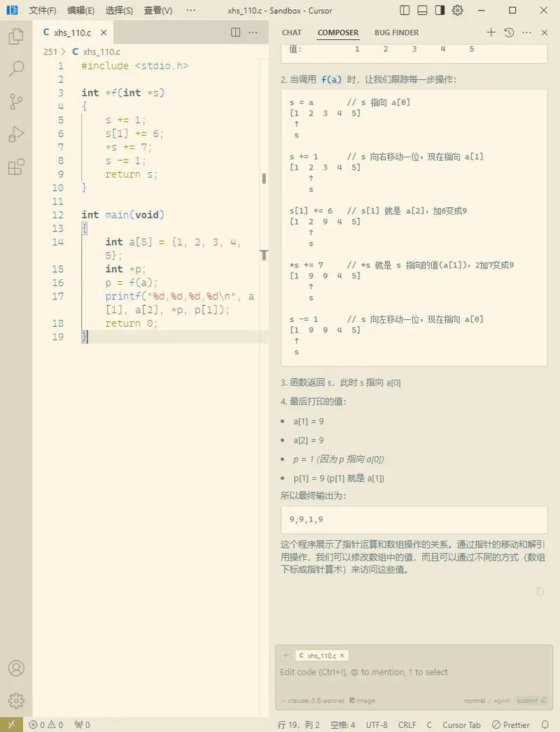The image size is (560, 732).
Task: Open the Source Control view
Action: [x=16, y=101]
